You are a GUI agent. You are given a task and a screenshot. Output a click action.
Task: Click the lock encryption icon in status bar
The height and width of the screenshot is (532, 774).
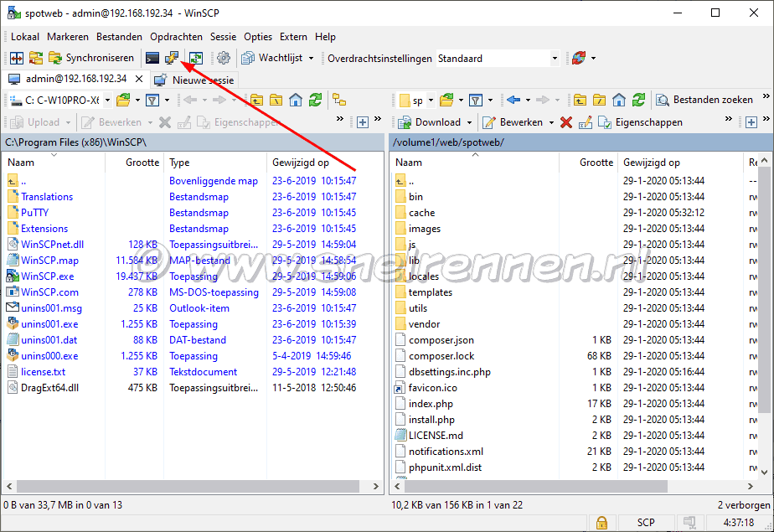pos(601,522)
